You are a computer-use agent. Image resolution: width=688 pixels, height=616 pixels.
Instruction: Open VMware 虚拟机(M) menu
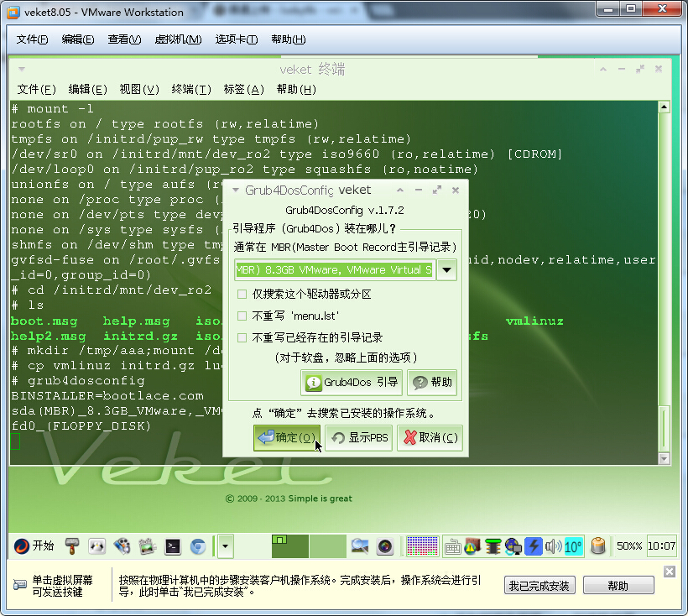pyautogui.click(x=178, y=39)
